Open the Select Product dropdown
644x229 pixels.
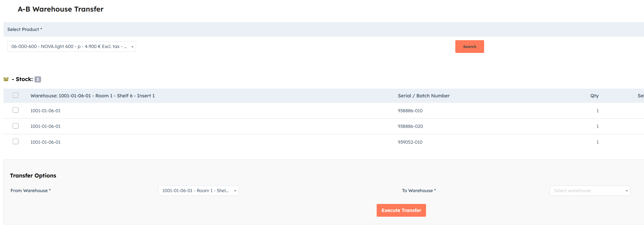[72, 47]
